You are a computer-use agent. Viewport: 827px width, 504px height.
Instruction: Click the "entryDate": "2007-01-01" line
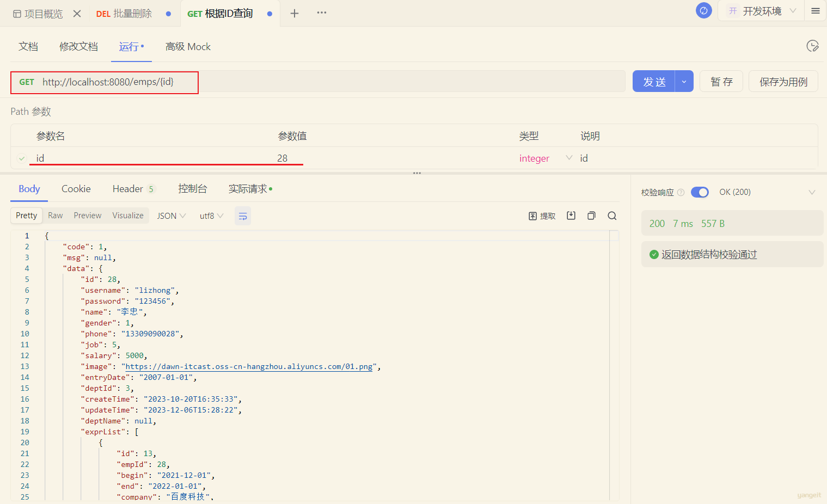(x=139, y=378)
